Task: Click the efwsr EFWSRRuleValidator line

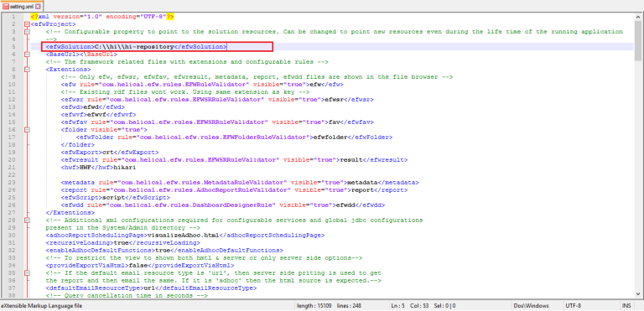Action: (x=217, y=100)
